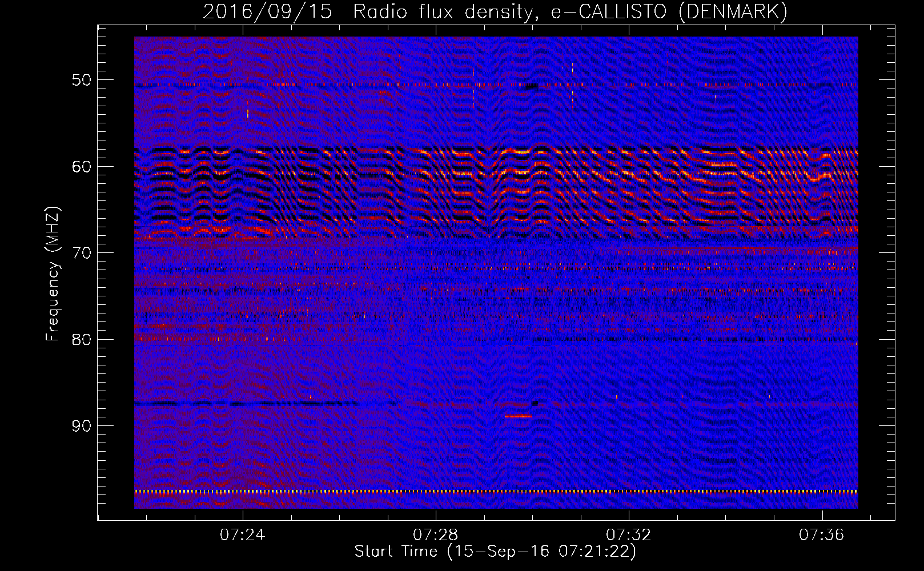
Task: Click the 50 frequency tick label
Action: pyautogui.click(x=82, y=80)
